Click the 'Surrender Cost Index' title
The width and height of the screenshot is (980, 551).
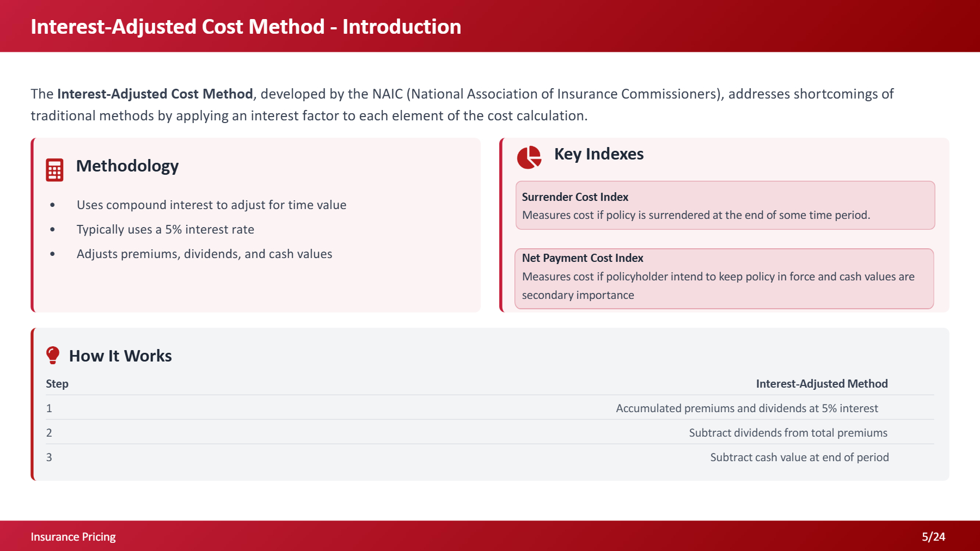575,197
